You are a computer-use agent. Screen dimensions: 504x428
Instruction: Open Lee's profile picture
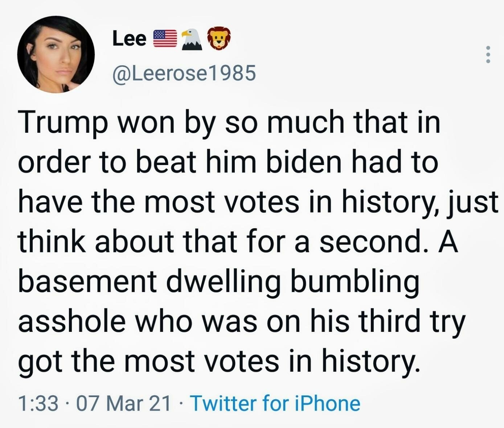pyautogui.click(x=56, y=54)
